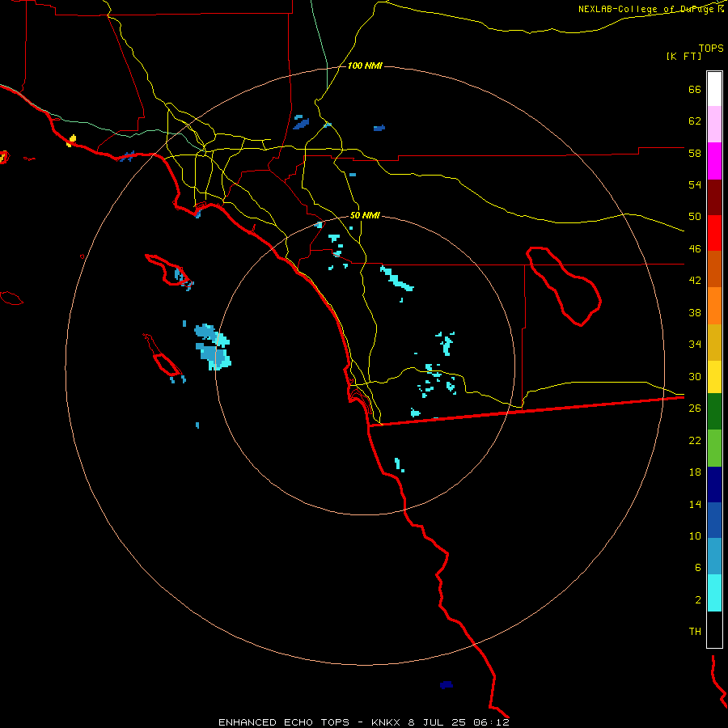
Task: Click the legend value "22"
Action: coord(695,440)
